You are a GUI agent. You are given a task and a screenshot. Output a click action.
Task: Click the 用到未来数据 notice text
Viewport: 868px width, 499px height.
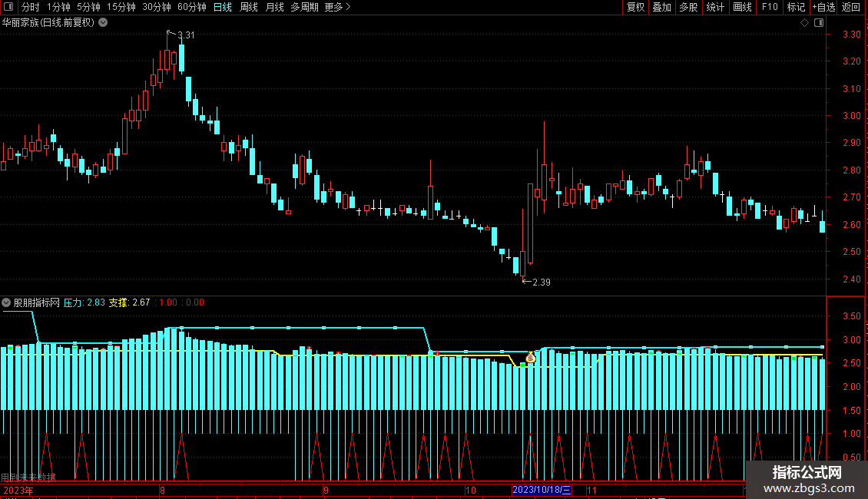[28, 478]
